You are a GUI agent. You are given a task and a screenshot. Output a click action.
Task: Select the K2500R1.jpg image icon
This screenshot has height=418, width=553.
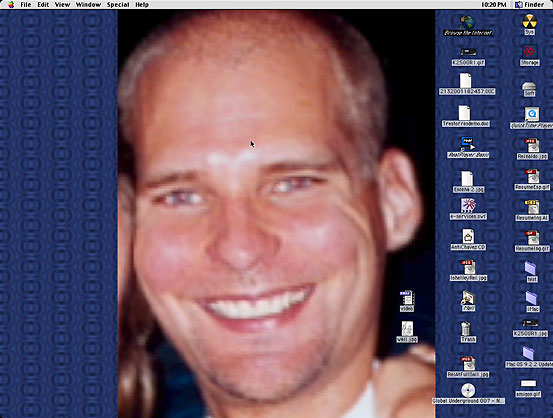click(x=530, y=323)
